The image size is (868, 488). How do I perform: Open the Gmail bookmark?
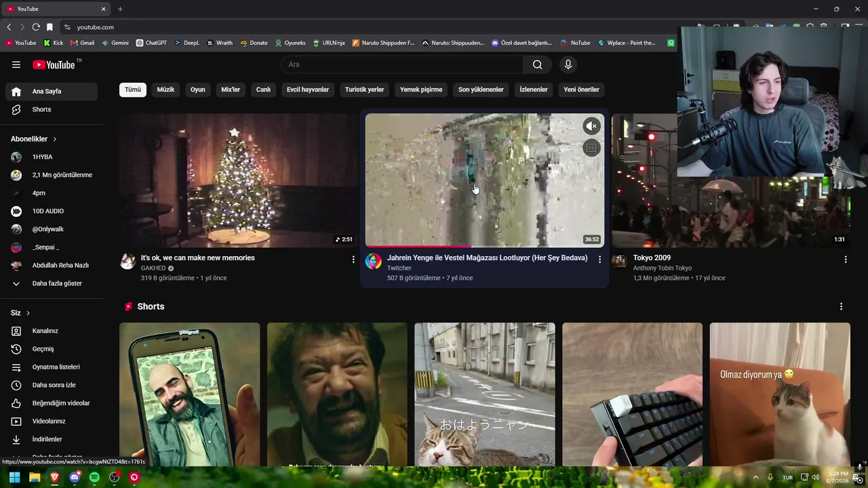click(82, 43)
